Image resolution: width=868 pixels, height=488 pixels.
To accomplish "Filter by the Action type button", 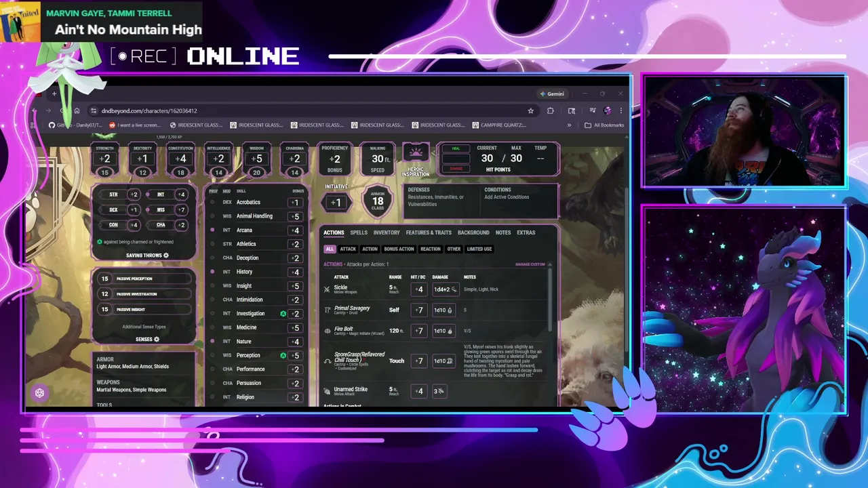I will click(370, 249).
